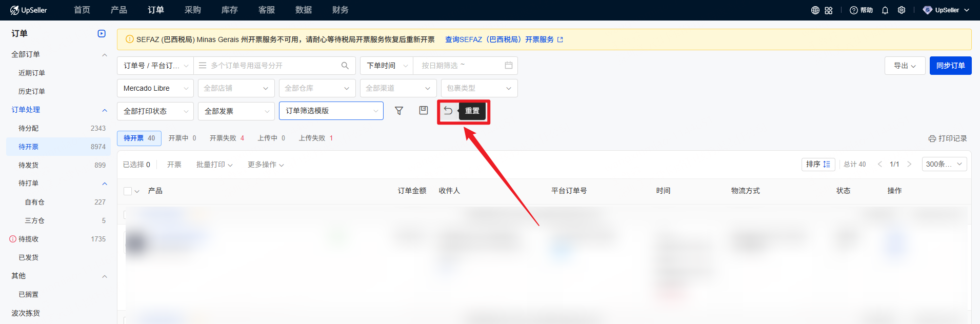
Task: Open the notifications bell
Action: click(885, 10)
